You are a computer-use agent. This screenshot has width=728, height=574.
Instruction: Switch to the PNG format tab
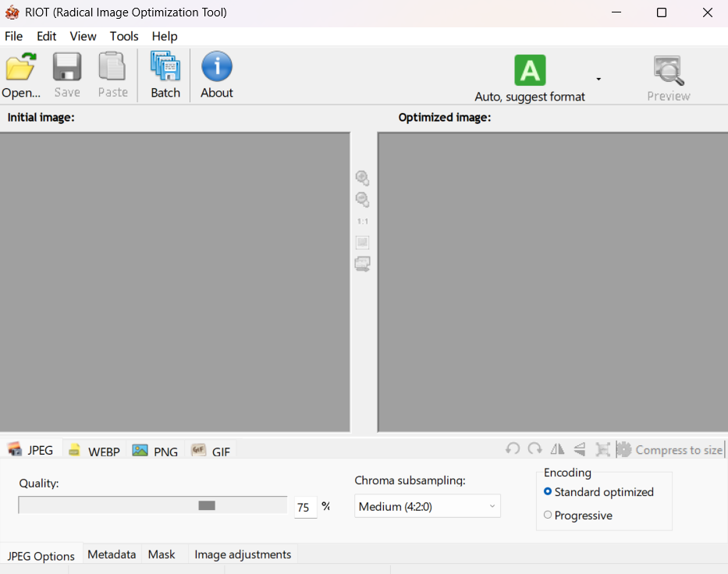[x=156, y=452]
